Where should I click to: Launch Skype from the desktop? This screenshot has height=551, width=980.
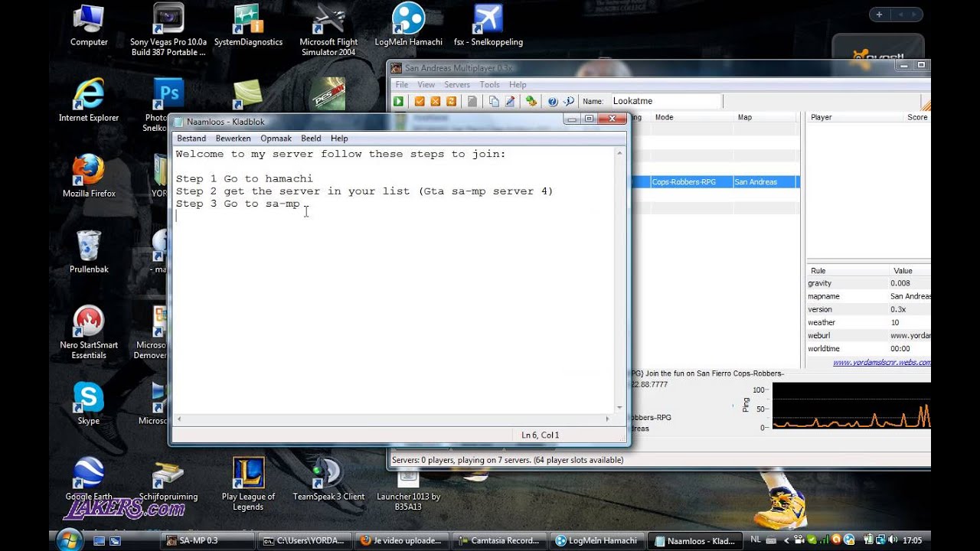[89, 404]
